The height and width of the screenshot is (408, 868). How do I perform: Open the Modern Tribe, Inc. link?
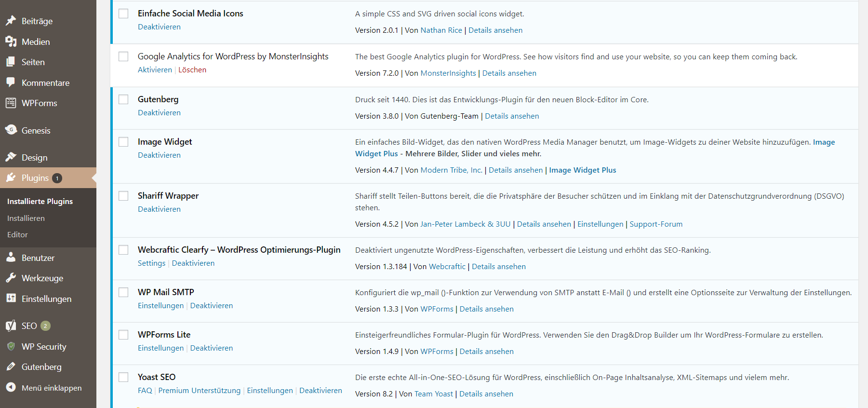pyautogui.click(x=451, y=170)
